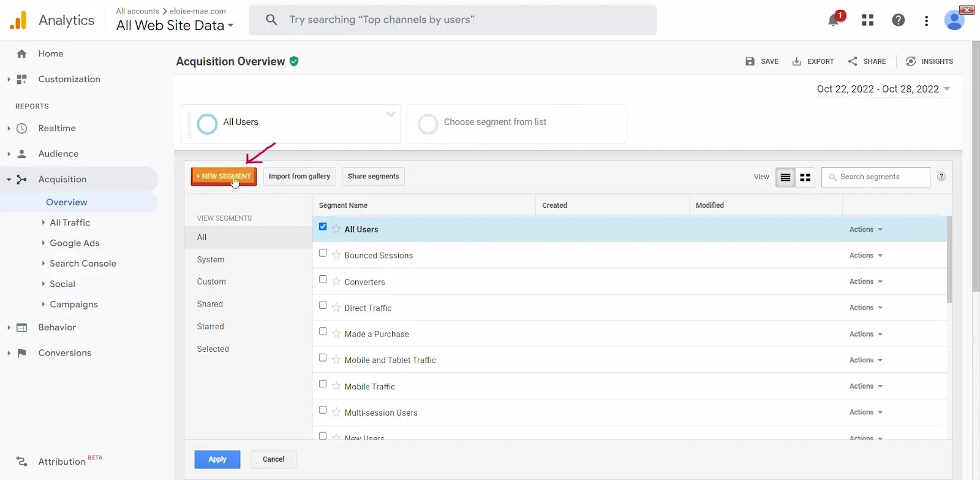This screenshot has height=480, width=980.
Task: Open the date range dropdown
Action: [x=883, y=89]
